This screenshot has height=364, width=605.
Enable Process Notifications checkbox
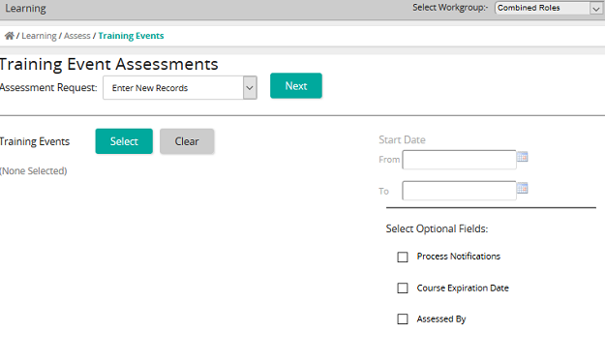click(403, 258)
